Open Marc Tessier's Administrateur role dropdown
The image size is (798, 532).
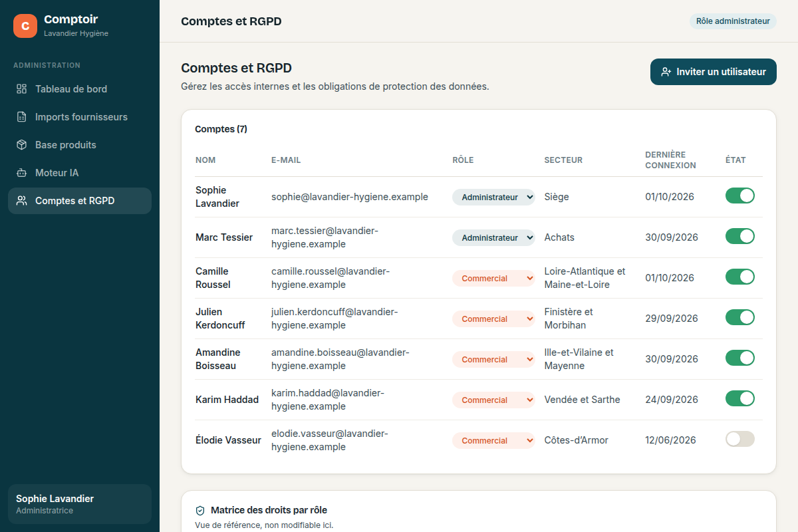(493, 237)
